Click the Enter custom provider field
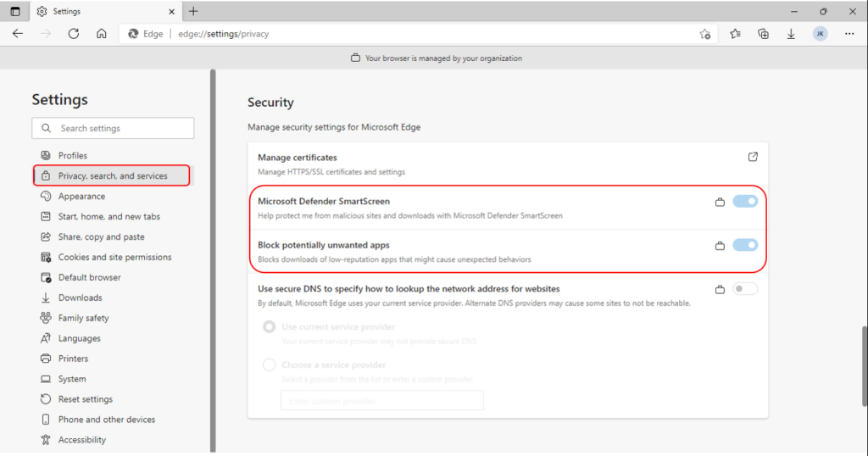Screen dimensions: 868x456 pos(382,401)
